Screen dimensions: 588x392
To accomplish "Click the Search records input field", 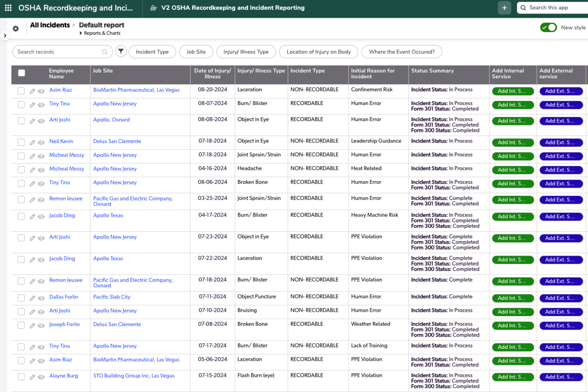I will [58, 52].
